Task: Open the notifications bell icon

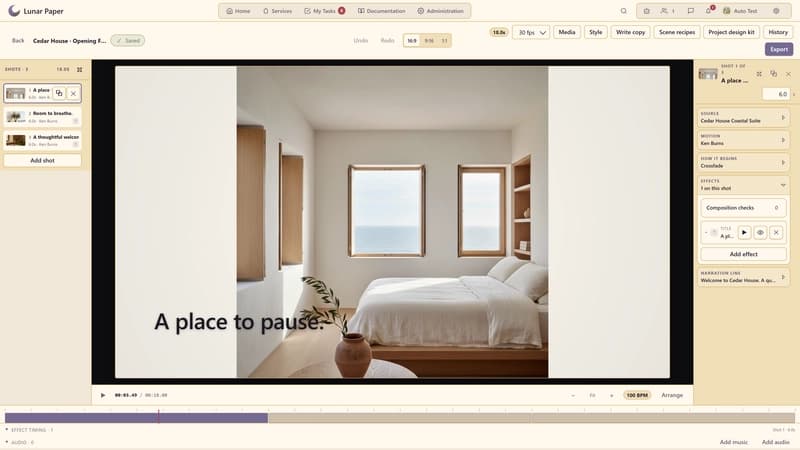Action: point(709,11)
